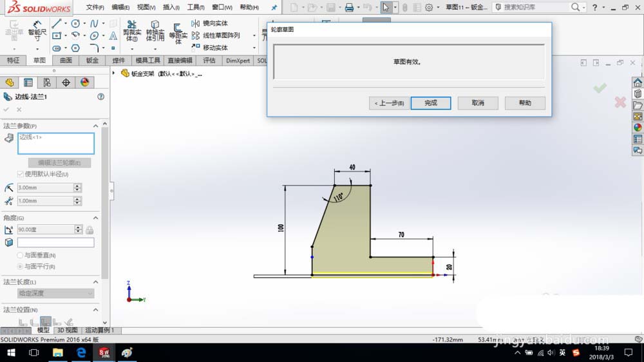Screen dimensions: 644x362
Task: Open the DimXpertManager crosshair panel tab
Action: tap(66, 82)
